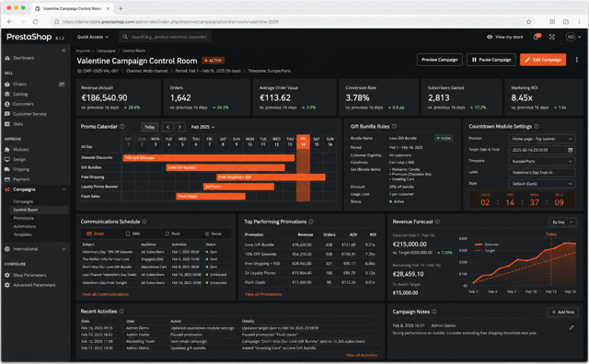Click the countdown Label text field

542,173
